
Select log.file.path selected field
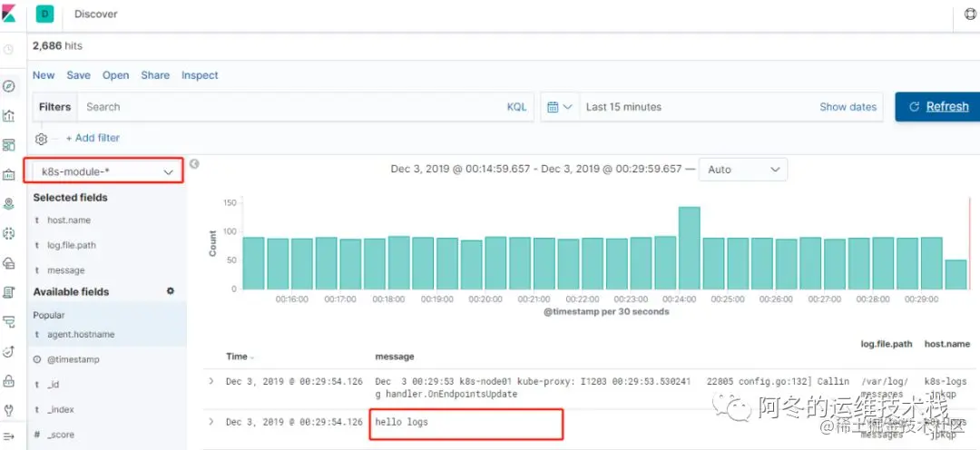tap(72, 245)
